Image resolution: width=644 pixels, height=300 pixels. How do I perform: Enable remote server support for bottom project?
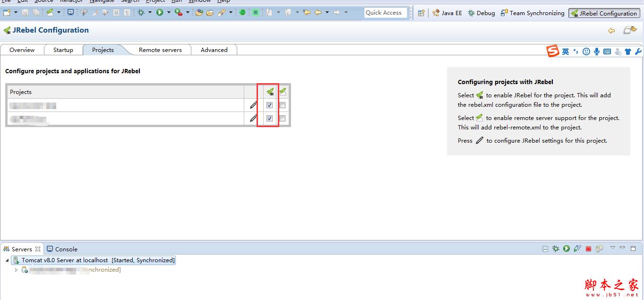click(x=283, y=119)
